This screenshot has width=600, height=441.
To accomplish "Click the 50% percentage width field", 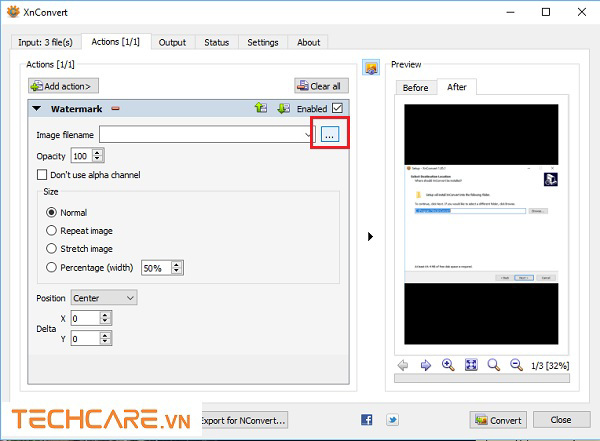I will click(157, 268).
